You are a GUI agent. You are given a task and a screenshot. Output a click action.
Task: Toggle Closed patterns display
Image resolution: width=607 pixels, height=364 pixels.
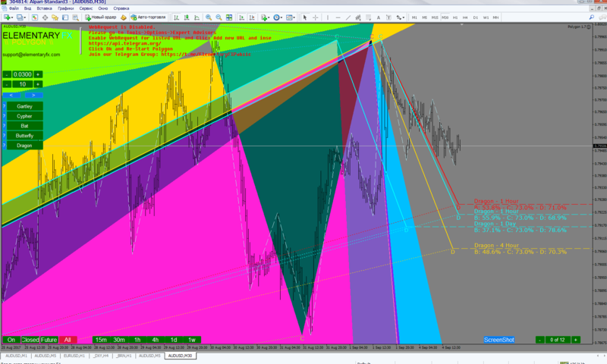point(30,340)
